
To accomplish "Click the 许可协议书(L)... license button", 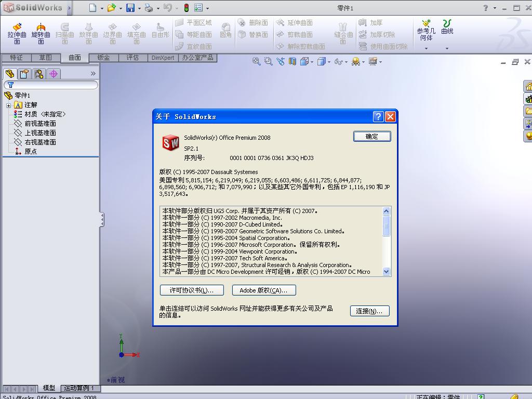I will point(192,290).
